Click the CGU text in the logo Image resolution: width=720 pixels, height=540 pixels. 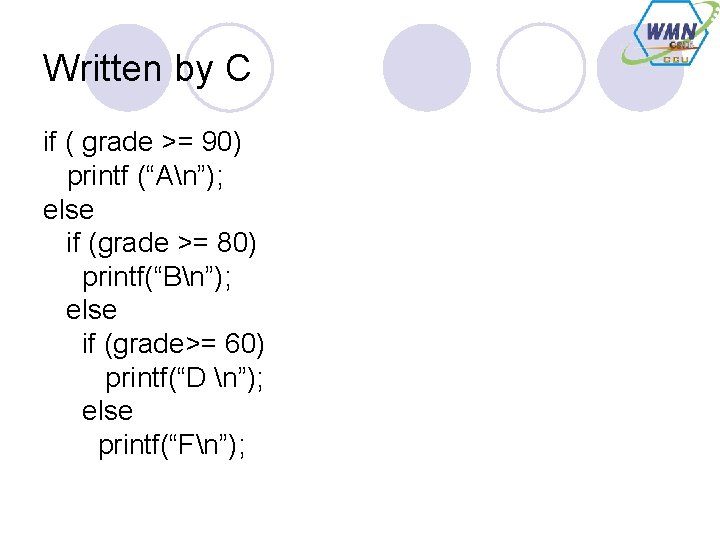tap(676, 60)
